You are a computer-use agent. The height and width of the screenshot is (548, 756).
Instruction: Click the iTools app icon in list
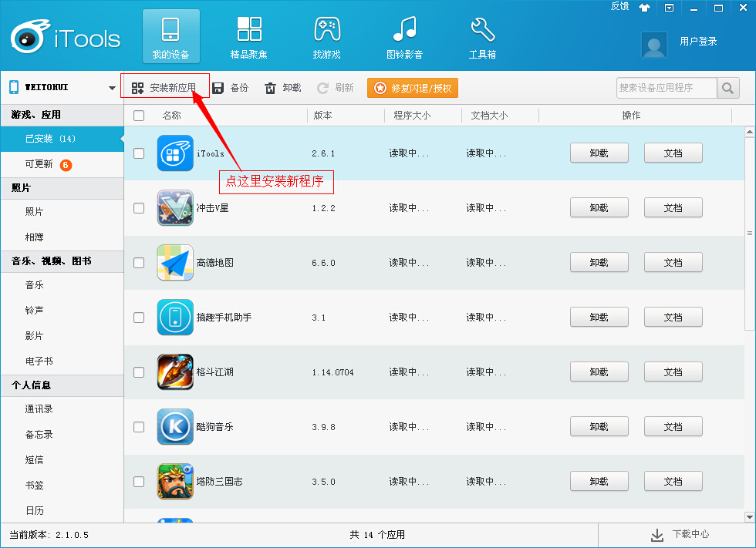[175, 153]
